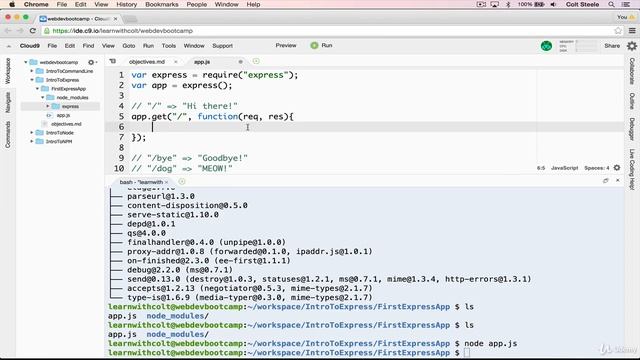
Task: Close the terminal panel with X icon
Action: click(x=618, y=180)
